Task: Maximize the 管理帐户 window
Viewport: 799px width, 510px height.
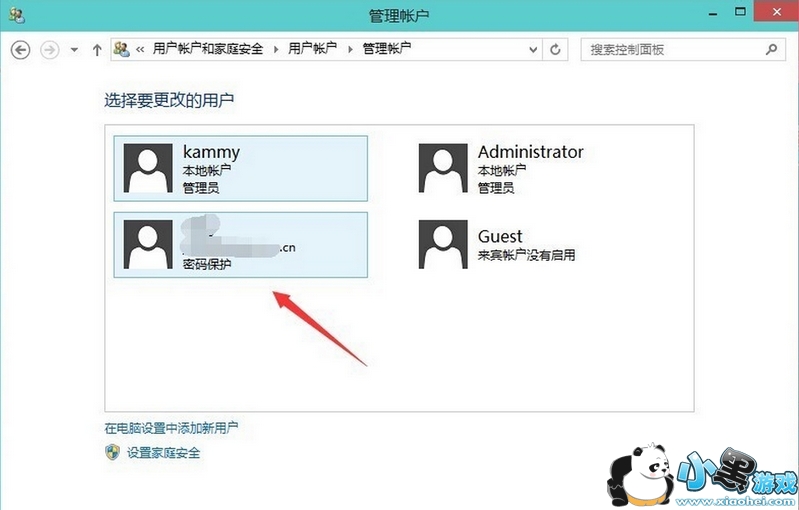Action: (740, 12)
